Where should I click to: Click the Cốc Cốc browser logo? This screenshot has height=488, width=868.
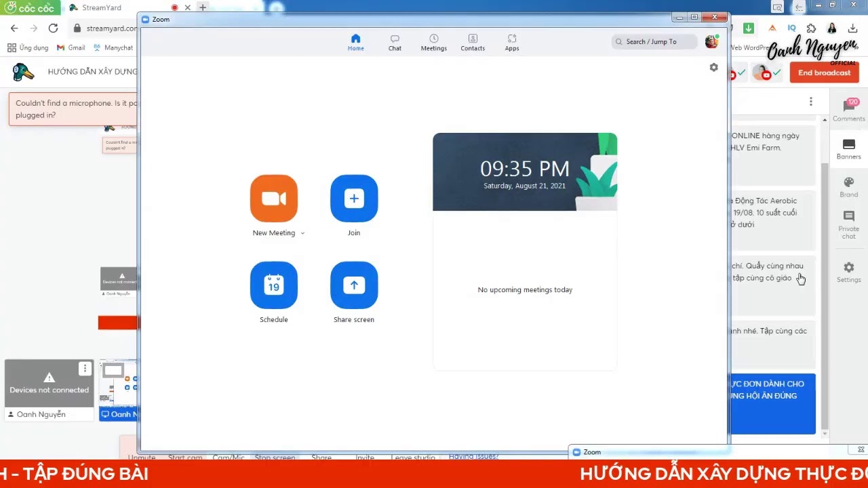point(29,7)
